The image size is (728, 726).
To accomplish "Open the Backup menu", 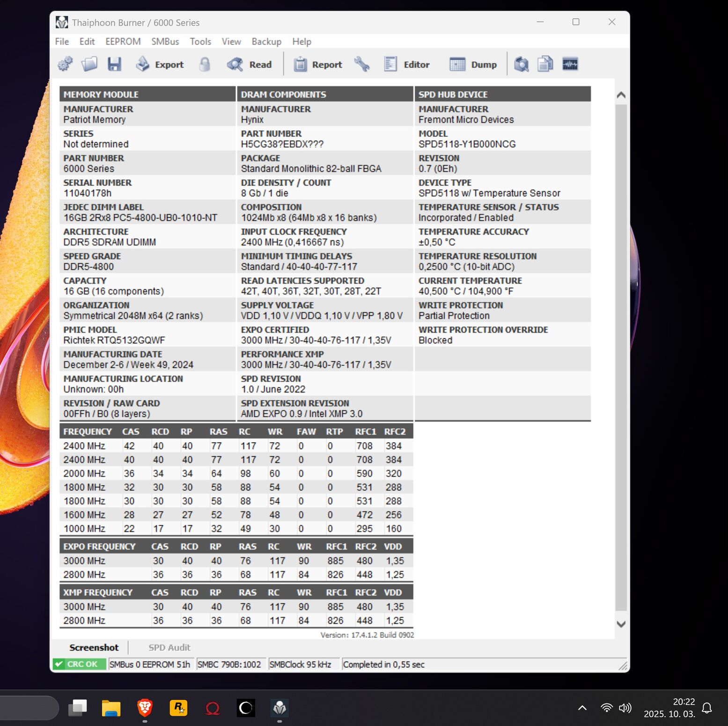I will click(266, 41).
